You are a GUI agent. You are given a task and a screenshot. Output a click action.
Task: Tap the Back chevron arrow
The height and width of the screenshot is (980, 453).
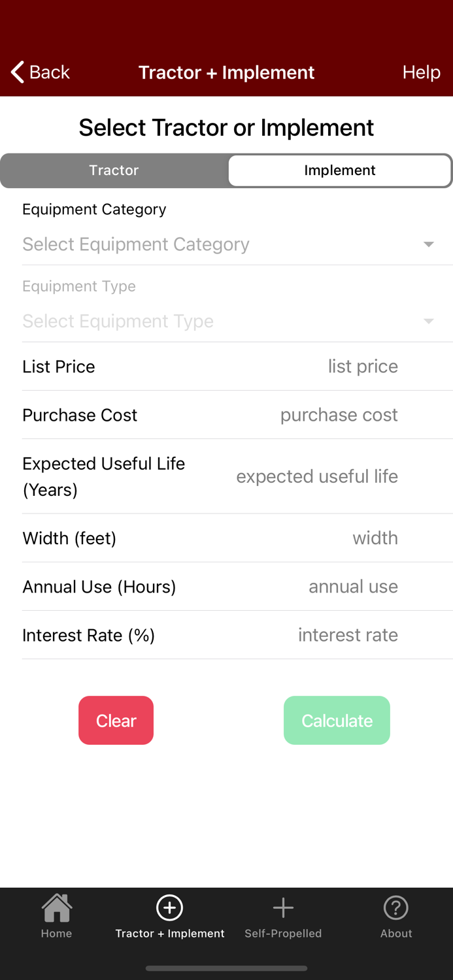[16, 73]
